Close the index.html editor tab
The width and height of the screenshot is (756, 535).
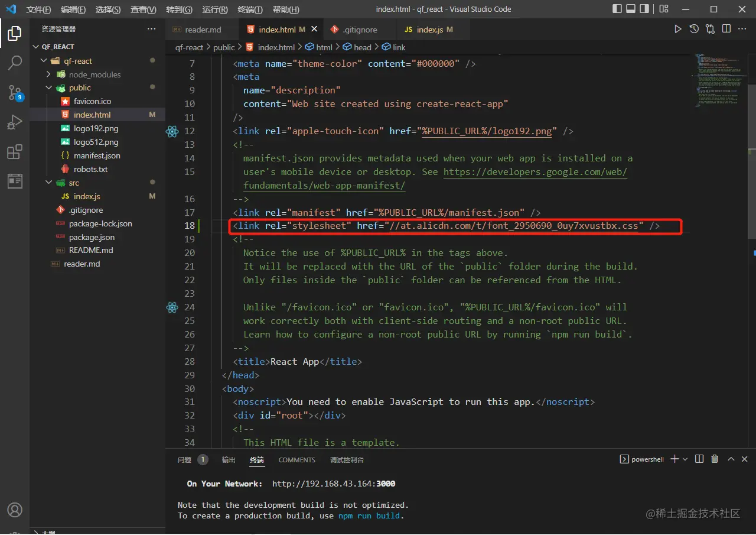(314, 29)
